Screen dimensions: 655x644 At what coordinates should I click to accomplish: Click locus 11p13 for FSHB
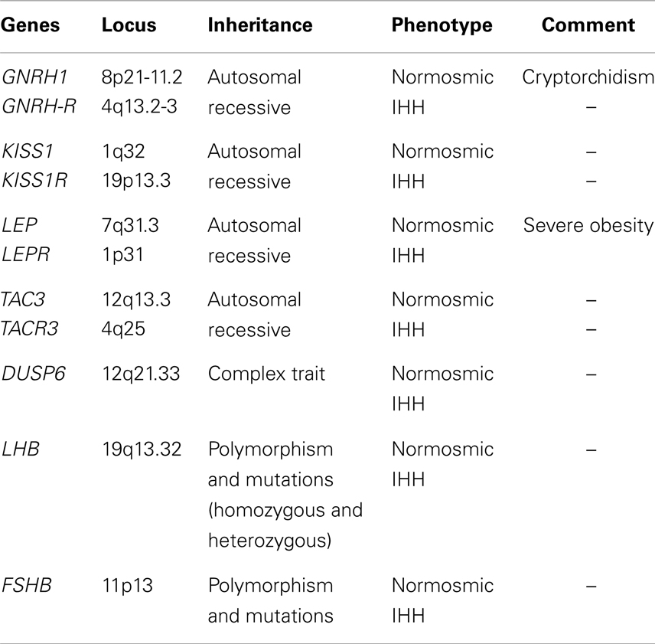[128, 586]
